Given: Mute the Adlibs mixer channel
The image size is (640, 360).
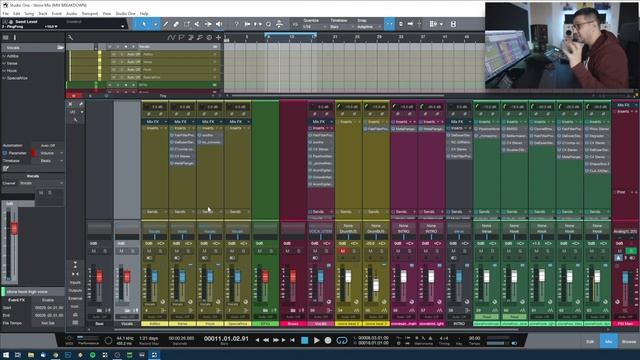Looking at the screenshot, I should pyautogui.click(x=149, y=251).
